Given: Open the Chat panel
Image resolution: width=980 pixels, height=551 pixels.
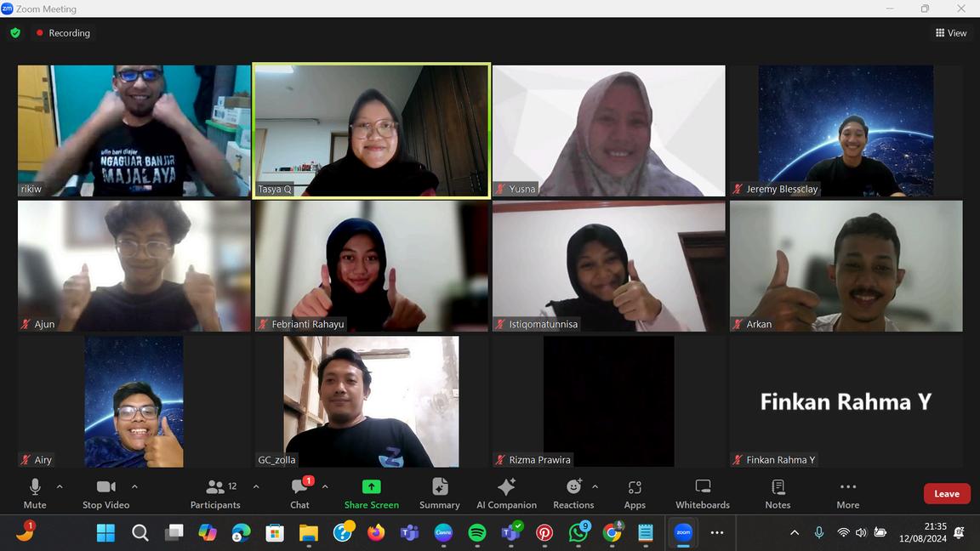Looking at the screenshot, I should tap(300, 493).
